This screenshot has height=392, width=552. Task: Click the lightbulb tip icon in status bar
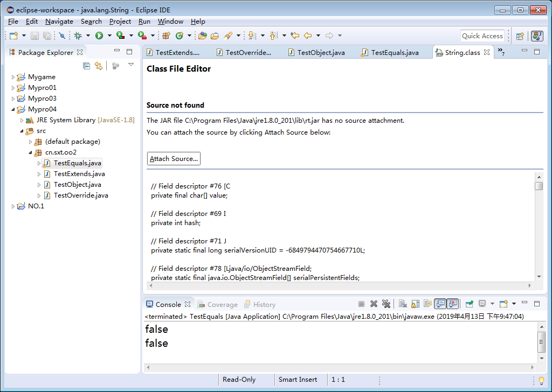click(541, 380)
